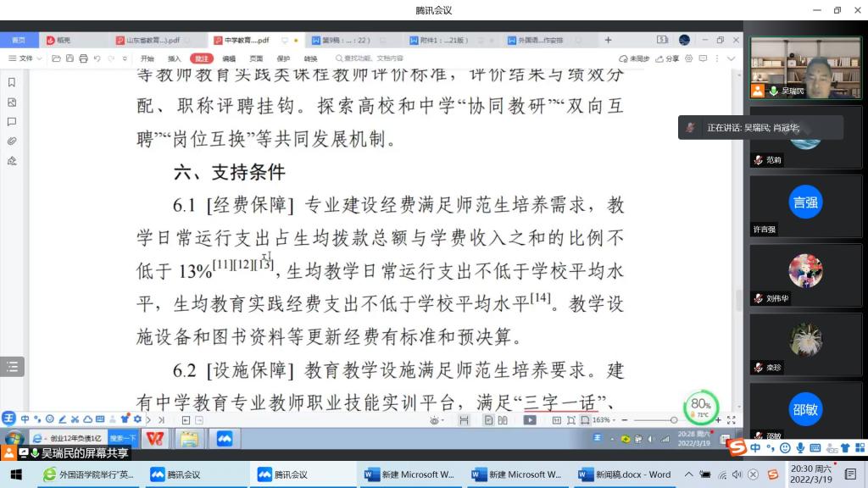Click the 批注 annotation button

click(202, 58)
